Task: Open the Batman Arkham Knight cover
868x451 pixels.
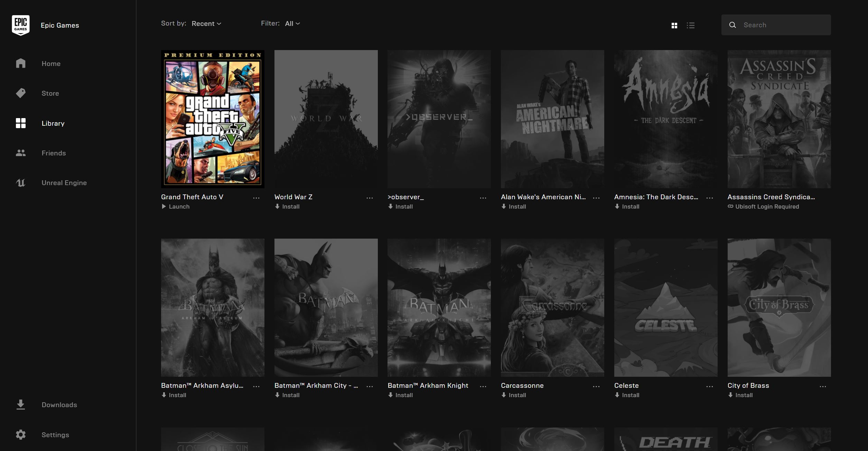Action: click(x=439, y=308)
